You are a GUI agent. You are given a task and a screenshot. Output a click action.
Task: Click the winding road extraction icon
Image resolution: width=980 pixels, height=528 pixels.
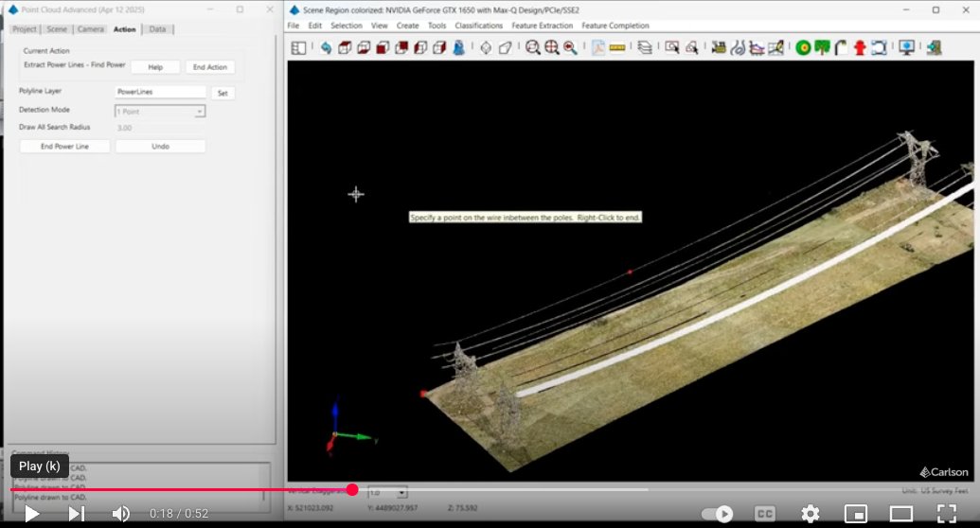coord(738,47)
